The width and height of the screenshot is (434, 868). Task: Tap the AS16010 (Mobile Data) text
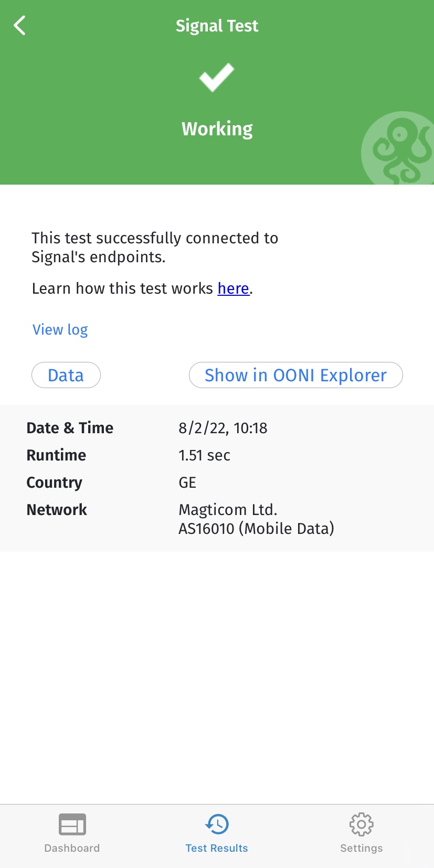pyautogui.click(x=256, y=529)
